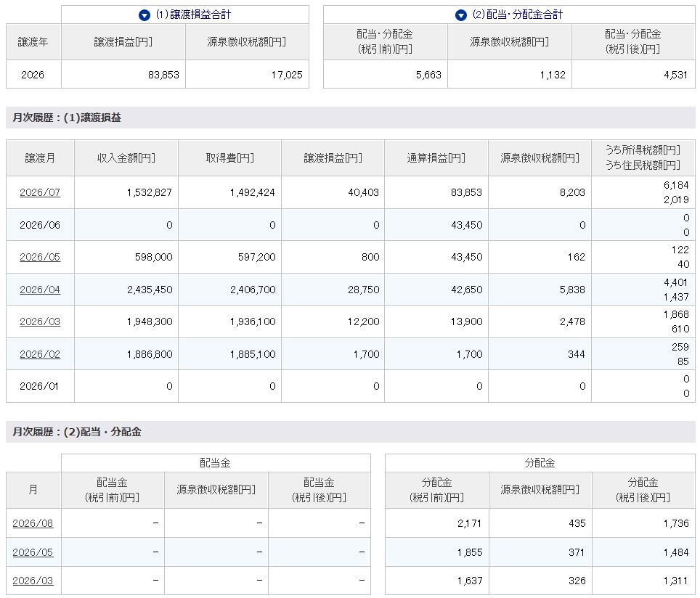This screenshot has height=598, width=700.
Task: Click the 配当金 group header
Action: (215, 463)
